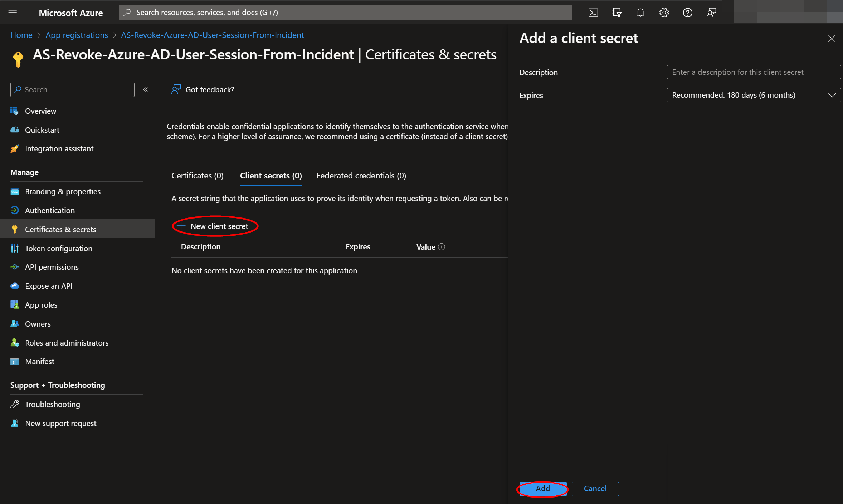Open App registrations breadcrumb link
The height and width of the screenshot is (504, 843).
[x=77, y=35]
